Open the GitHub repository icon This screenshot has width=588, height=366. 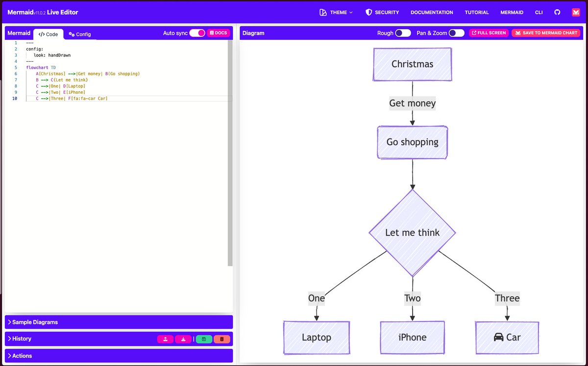click(557, 12)
